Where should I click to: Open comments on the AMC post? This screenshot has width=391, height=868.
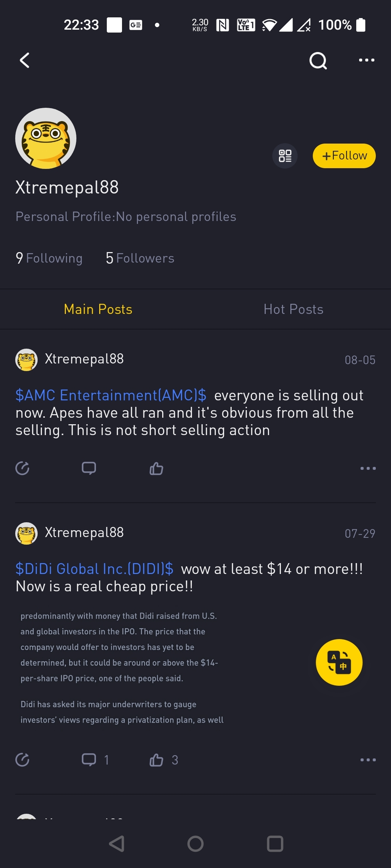coord(89,468)
